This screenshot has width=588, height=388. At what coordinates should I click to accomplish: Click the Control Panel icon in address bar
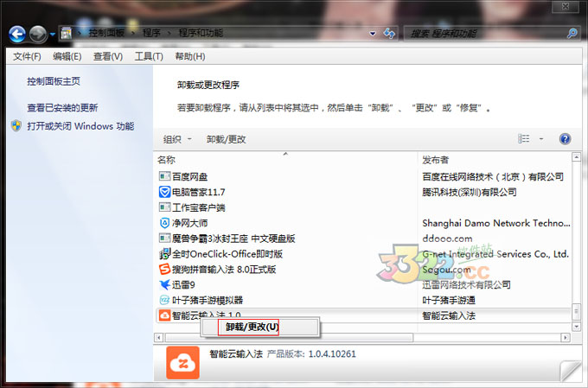67,34
